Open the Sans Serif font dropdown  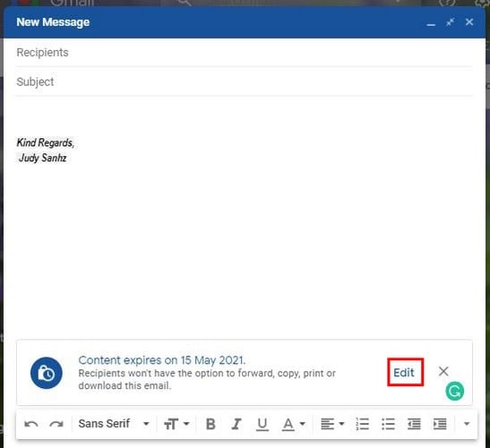[114, 424]
